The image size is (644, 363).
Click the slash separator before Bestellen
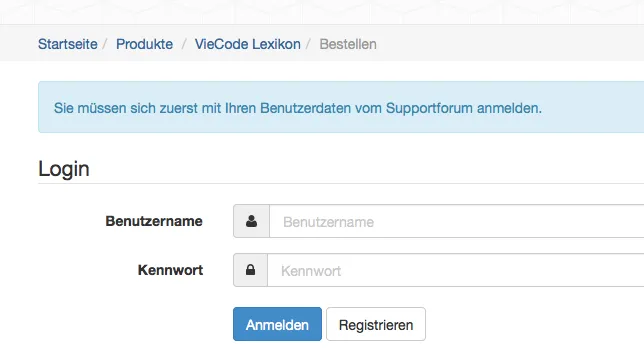pyautogui.click(x=308, y=44)
